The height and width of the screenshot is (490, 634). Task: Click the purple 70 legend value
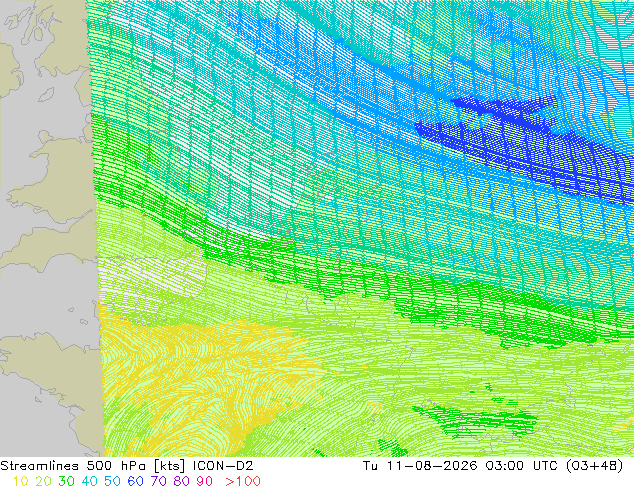[x=158, y=481]
